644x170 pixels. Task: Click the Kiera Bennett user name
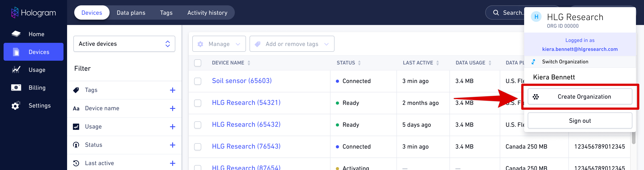click(x=554, y=77)
